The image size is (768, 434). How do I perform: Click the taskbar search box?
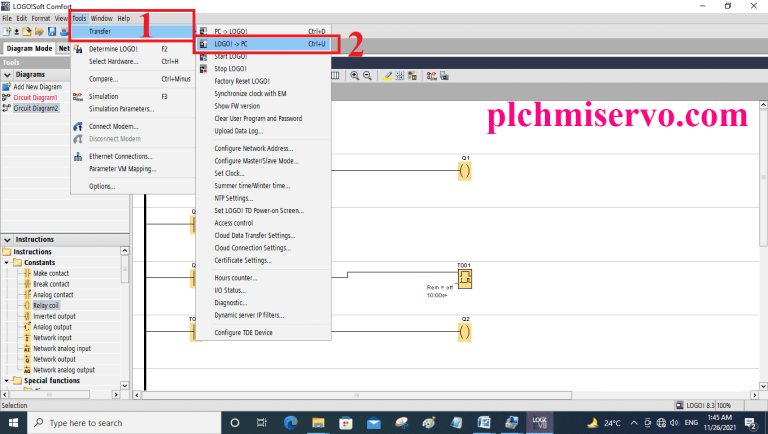click(123, 423)
